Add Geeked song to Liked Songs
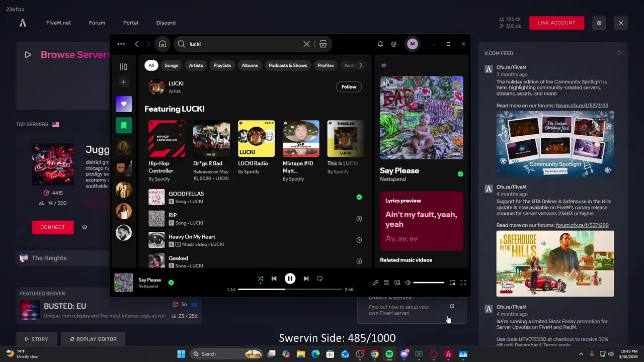The image size is (644, 362). (x=359, y=261)
